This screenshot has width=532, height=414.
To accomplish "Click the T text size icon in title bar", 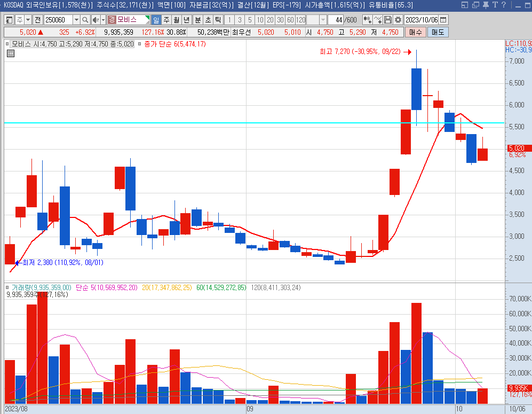I will [x=495, y=5].
